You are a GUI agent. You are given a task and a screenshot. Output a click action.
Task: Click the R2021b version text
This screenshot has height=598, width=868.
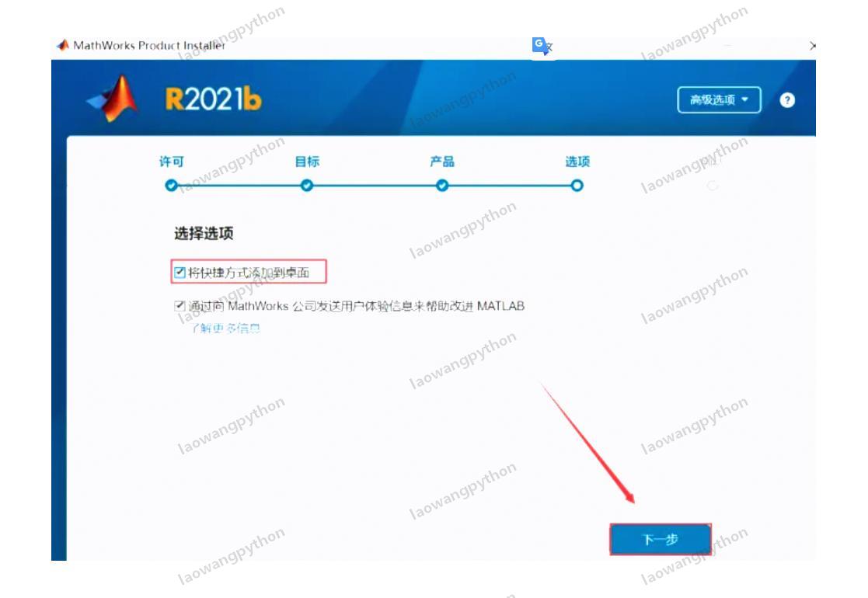coord(213,99)
